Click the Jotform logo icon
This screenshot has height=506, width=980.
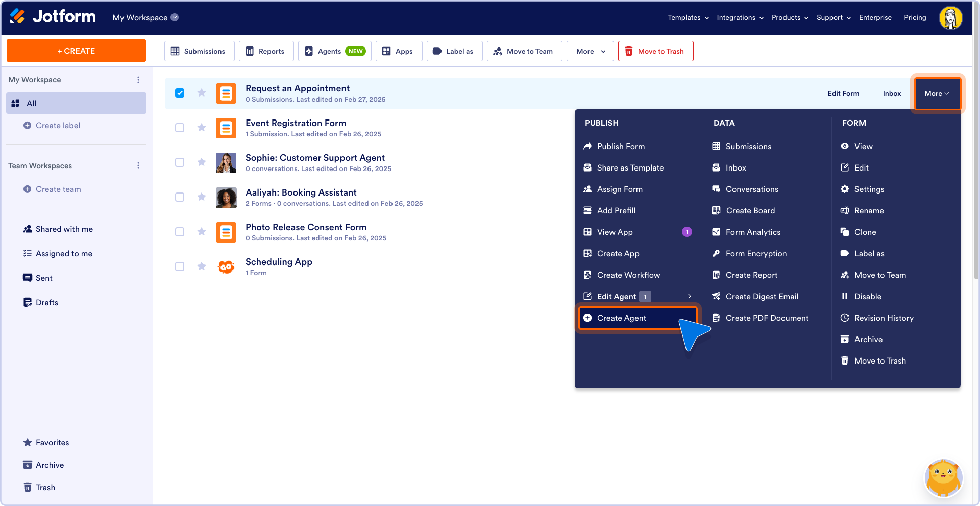point(17,17)
